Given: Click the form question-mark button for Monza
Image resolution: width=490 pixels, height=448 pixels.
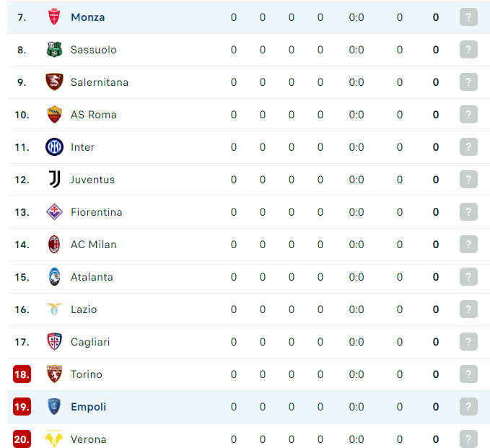Looking at the screenshot, I should pyautogui.click(x=468, y=17).
